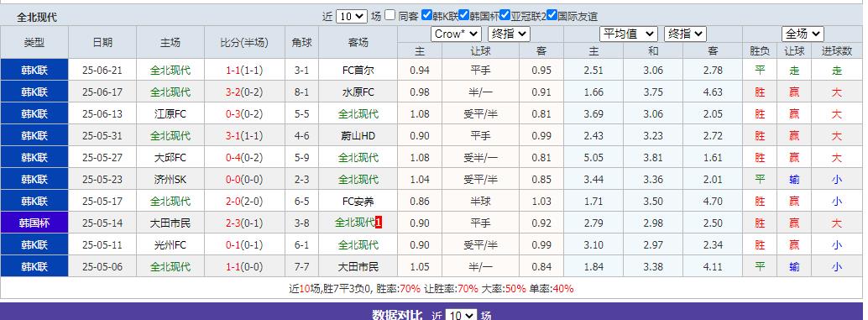The image size is (868, 320).
Task: Untick the 国际友谊 checkbox
Action: coord(552,15)
